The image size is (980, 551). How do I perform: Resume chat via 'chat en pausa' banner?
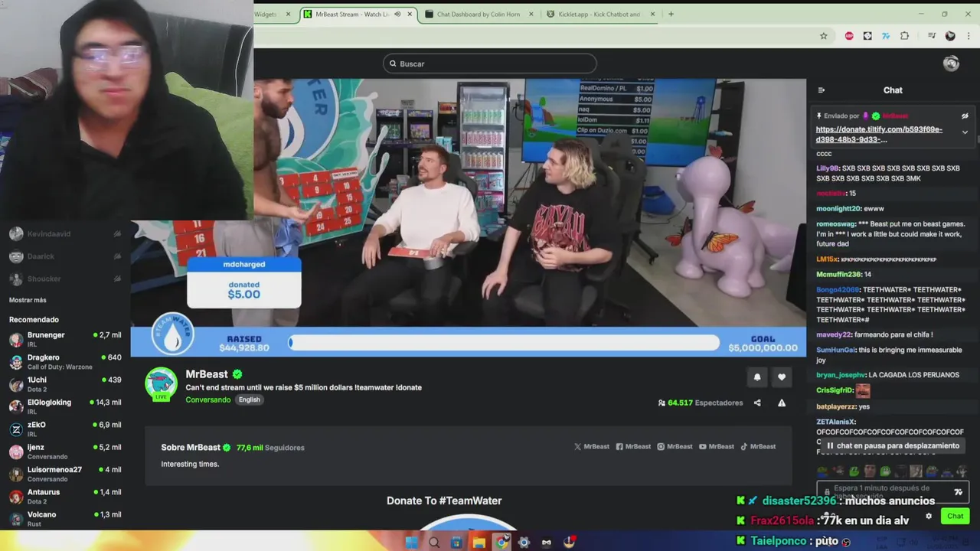(x=893, y=445)
